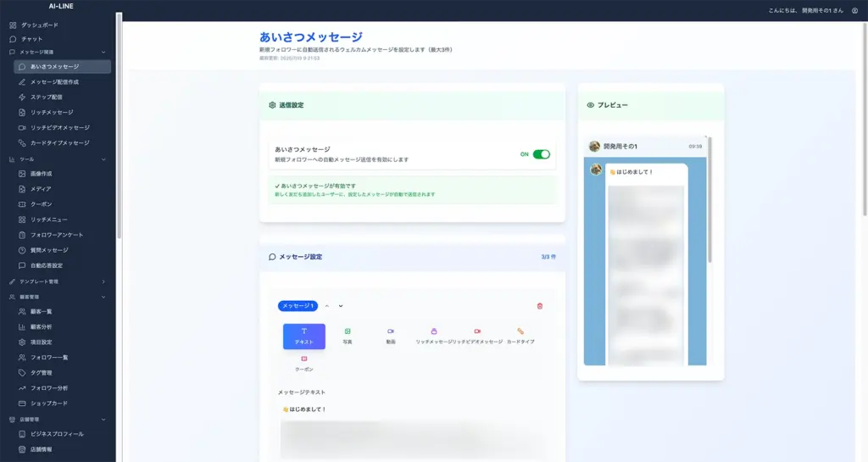This screenshot has width=868, height=462.
Task: Open リッチメニュー under ツール
Action: coord(49,220)
